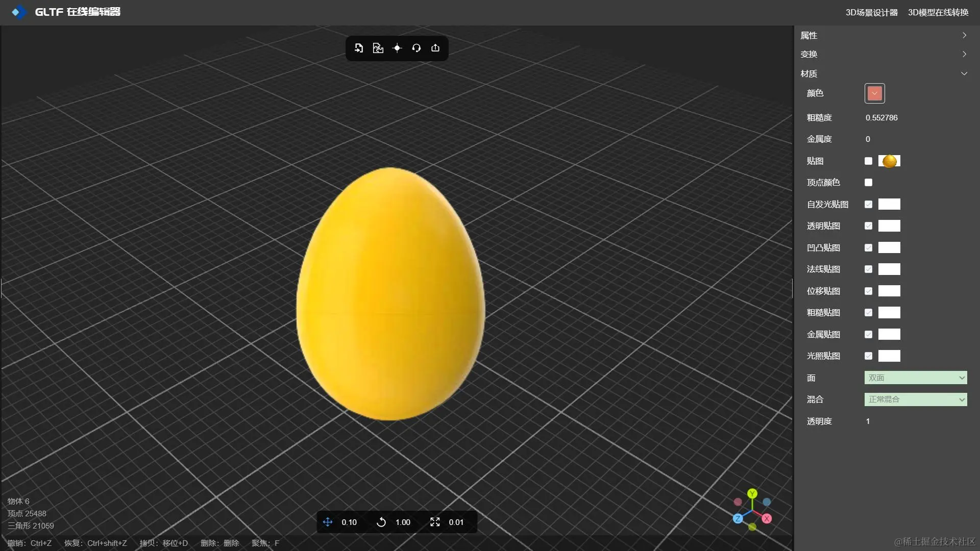980x551 pixels.
Task: Edit the 透明度 value 1
Action: point(868,421)
